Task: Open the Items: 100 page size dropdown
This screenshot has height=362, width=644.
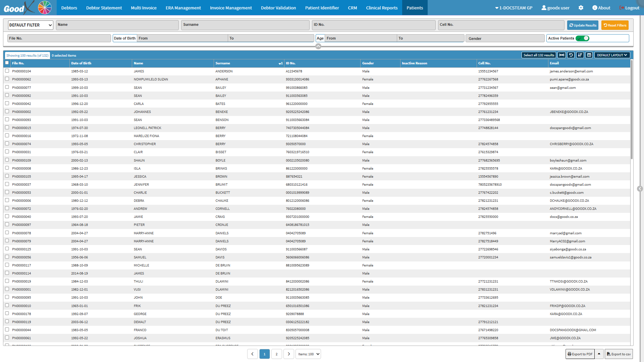Action: 308,354
